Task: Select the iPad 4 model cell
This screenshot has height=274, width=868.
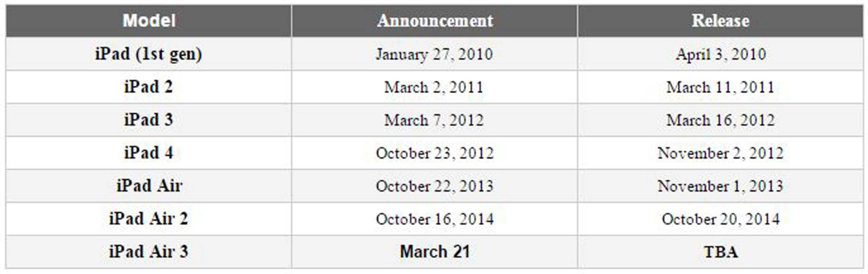Action: click(149, 153)
